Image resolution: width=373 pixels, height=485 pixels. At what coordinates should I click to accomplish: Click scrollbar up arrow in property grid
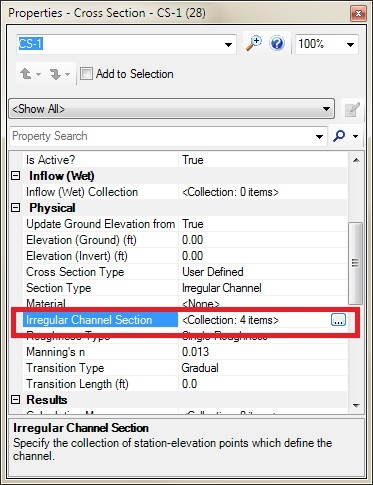(x=356, y=160)
